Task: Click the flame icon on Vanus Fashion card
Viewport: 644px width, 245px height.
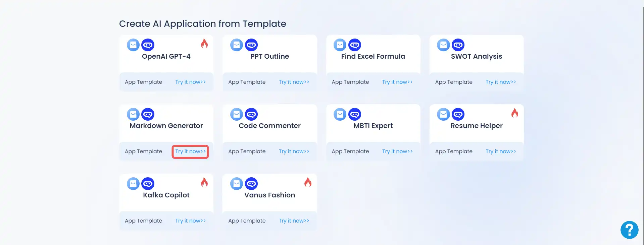Action: point(308,182)
